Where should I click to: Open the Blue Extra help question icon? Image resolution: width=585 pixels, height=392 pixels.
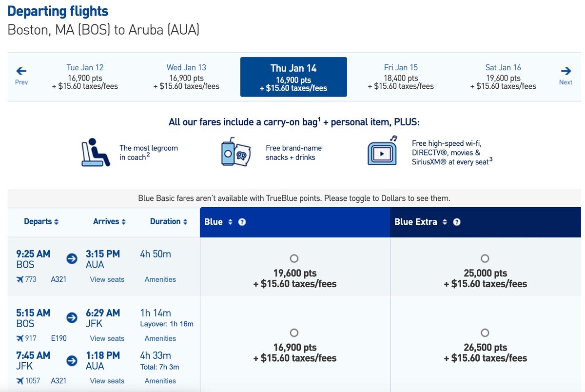(456, 222)
